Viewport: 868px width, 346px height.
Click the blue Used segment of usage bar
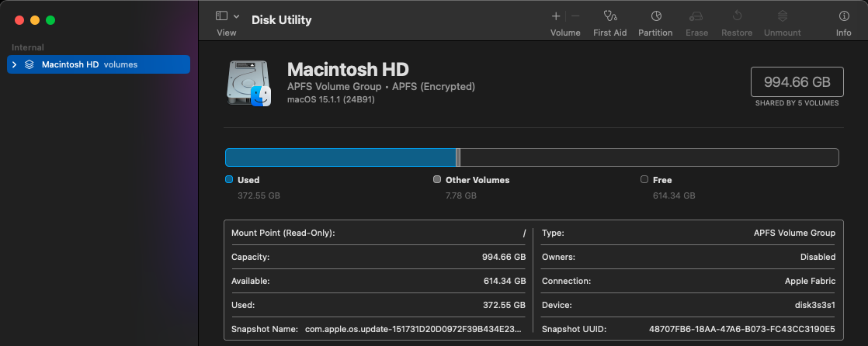pyautogui.click(x=341, y=157)
